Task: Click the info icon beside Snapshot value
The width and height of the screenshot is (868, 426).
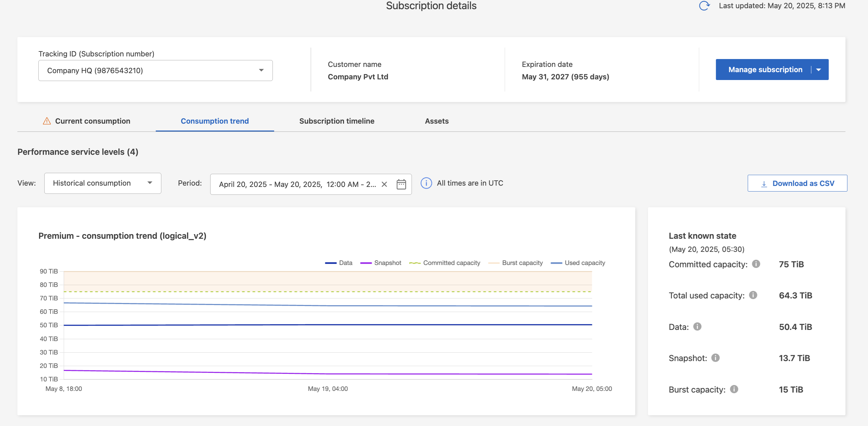Action: click(x=715, y=358)
